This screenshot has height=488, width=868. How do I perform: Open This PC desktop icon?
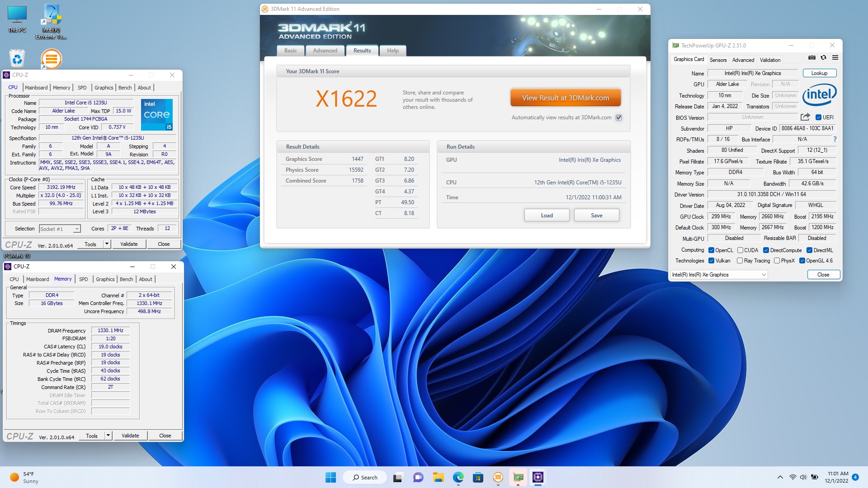click(x=17, y=19)
